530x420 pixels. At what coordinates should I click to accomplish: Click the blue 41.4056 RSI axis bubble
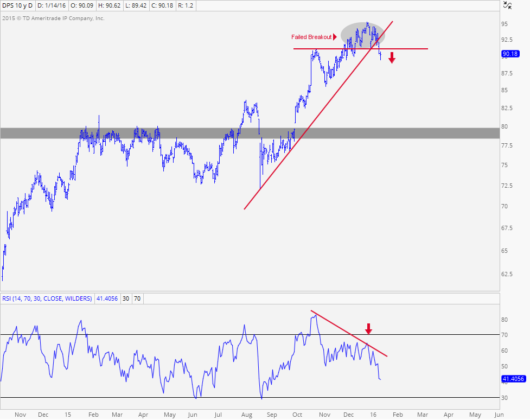[x=513, y=379]
